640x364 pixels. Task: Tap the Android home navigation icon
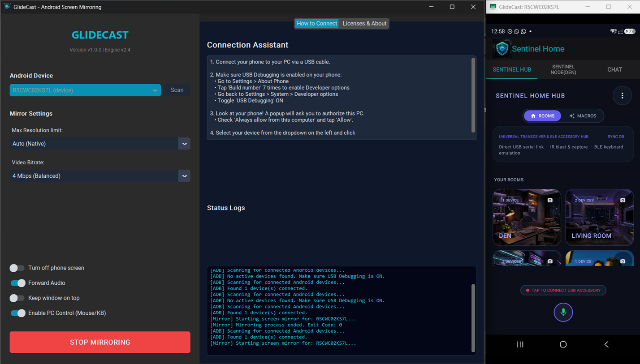pos(563,344)
